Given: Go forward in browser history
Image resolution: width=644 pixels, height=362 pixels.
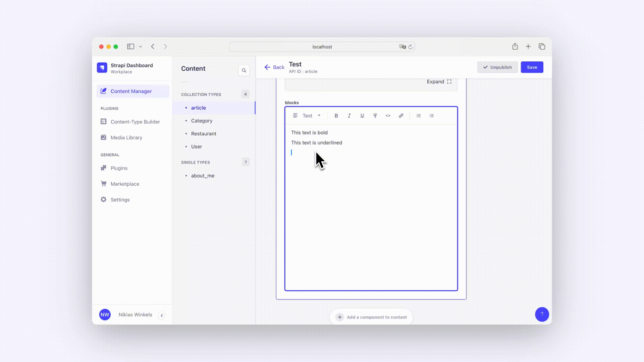Looking at the screenshot, I should [x=165, y=47].
